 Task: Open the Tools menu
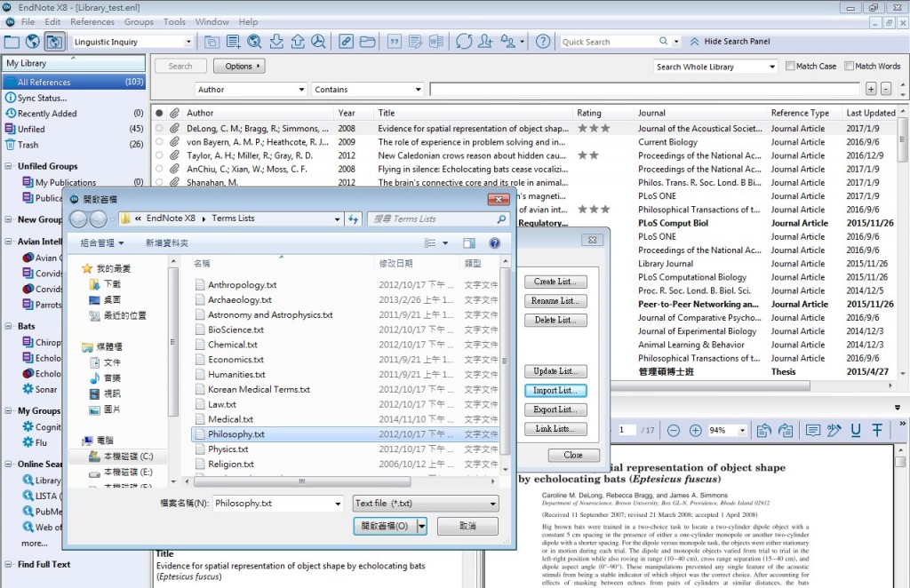[174, 22]
